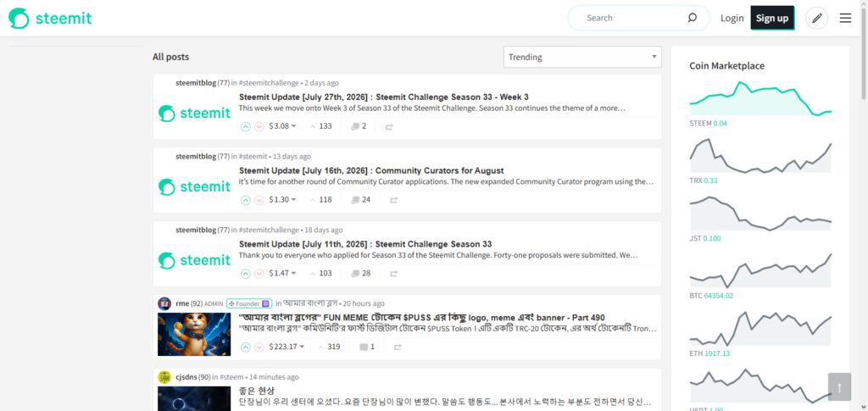Expand the $223.17 payout details

coord(287,347)
